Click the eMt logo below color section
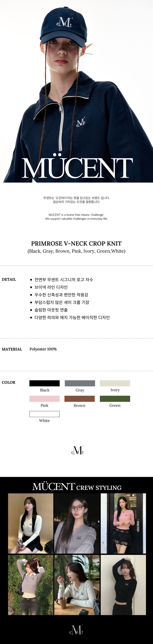 point(77,450)
